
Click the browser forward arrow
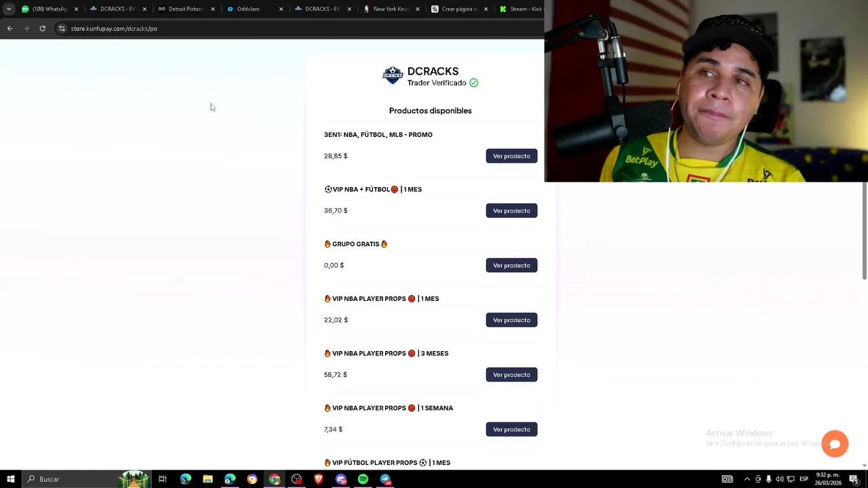pos(26,28)
